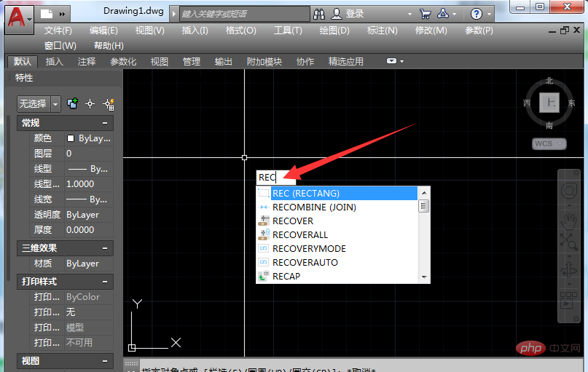This screenshot has height=372, width=588.
Task: Open the 文件(F) menu
Action: point(58,31)
